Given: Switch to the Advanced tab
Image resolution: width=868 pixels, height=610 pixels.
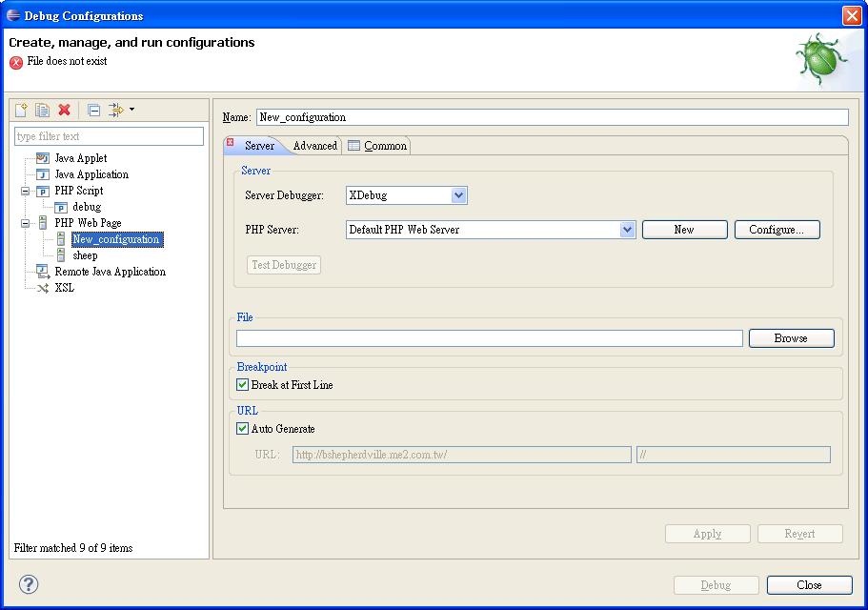Looking at the screenshot, I should tap(314, 146).
